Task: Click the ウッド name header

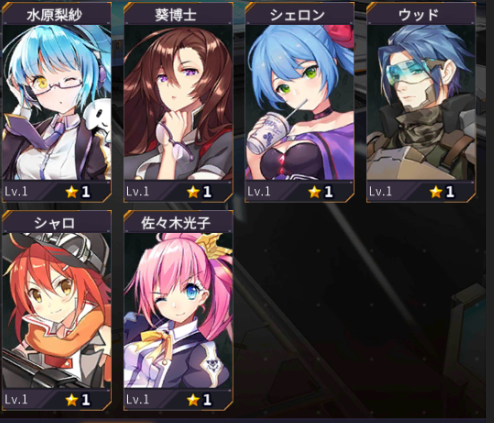Action: [x=421, y=15]
